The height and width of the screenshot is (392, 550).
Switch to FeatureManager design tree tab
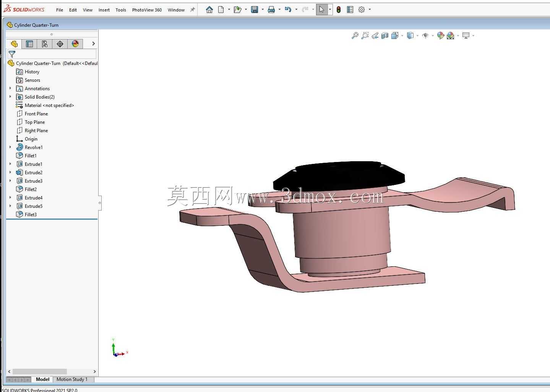[14, 44]
